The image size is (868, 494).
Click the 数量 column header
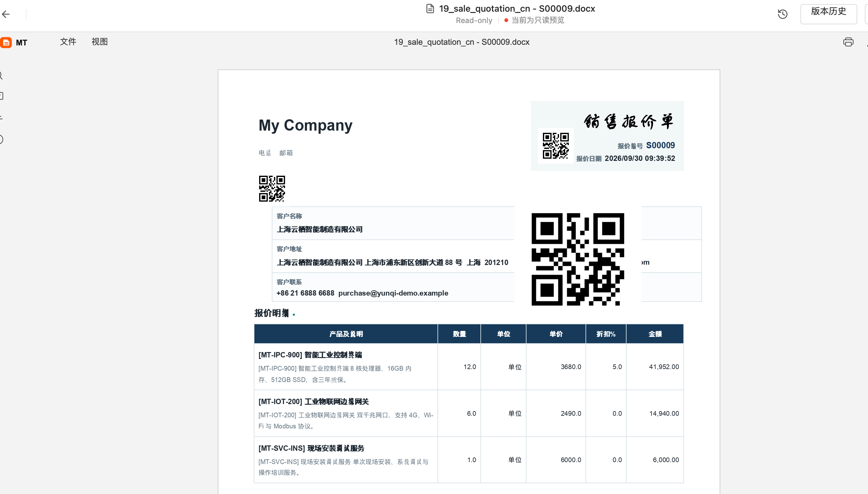[459, 334]
